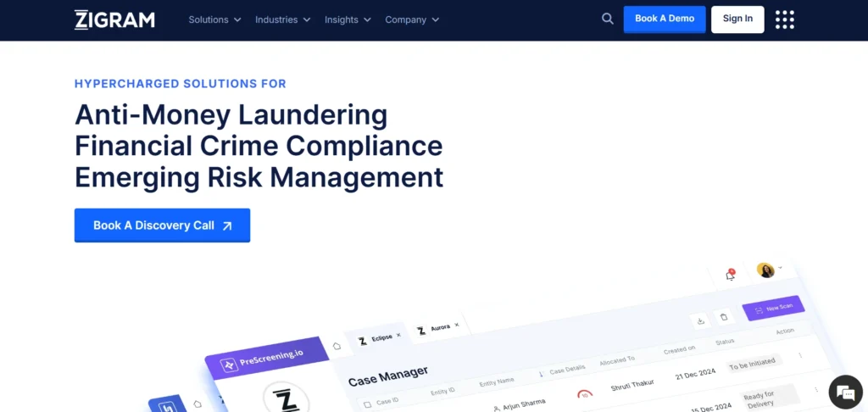This screenshot has height=412, width=868.
Task: Click the Hypercharged Solutions For tagline
Action: [x=180, y=84]
